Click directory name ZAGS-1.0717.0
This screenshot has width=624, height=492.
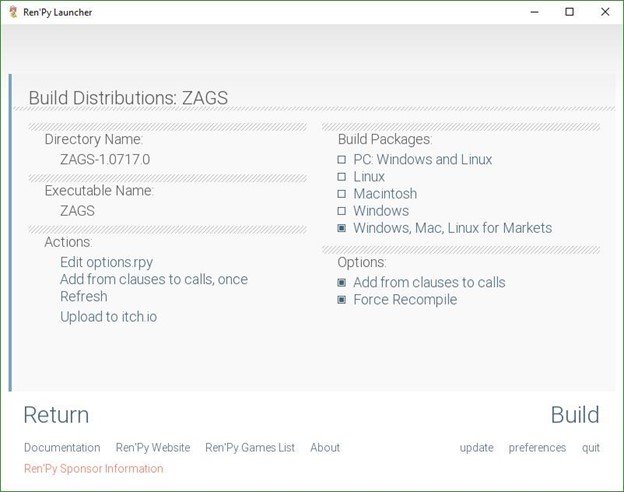pyautogui.click(x=105, y=160)
